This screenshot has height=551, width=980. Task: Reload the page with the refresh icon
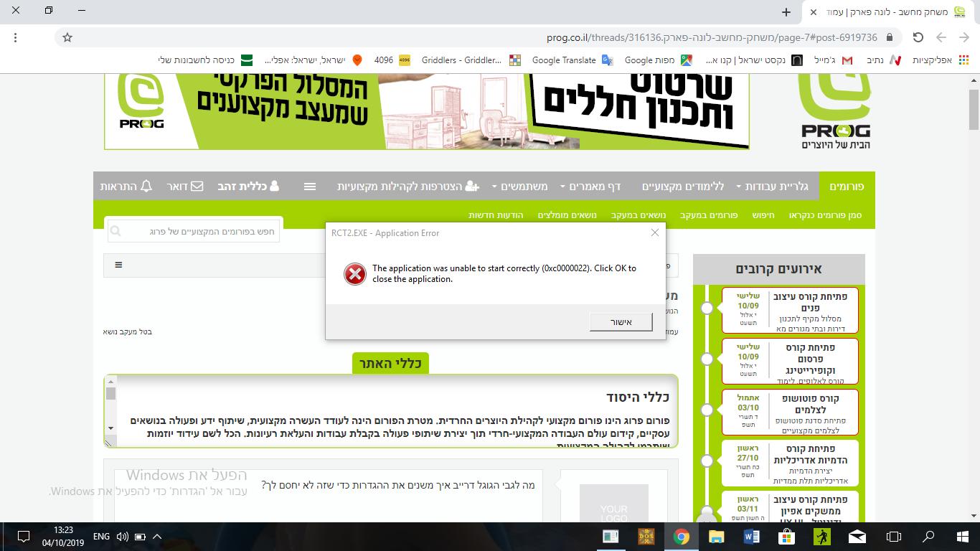[918, 37]
